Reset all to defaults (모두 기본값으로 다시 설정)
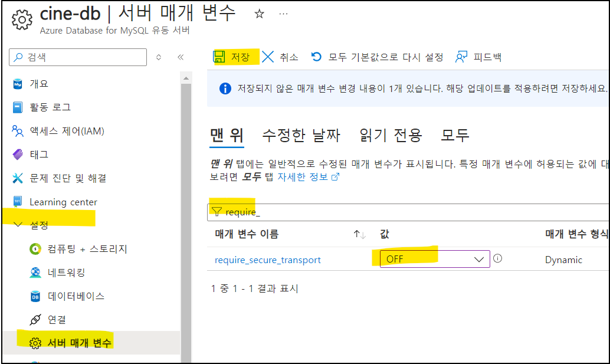This screenshot has width=610, height=364. click(x=377, y=57)
